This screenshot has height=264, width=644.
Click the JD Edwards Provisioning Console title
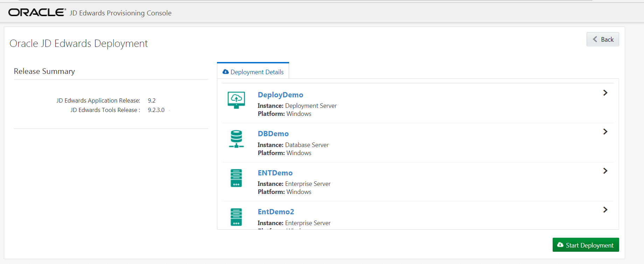[x=120, y=13]
